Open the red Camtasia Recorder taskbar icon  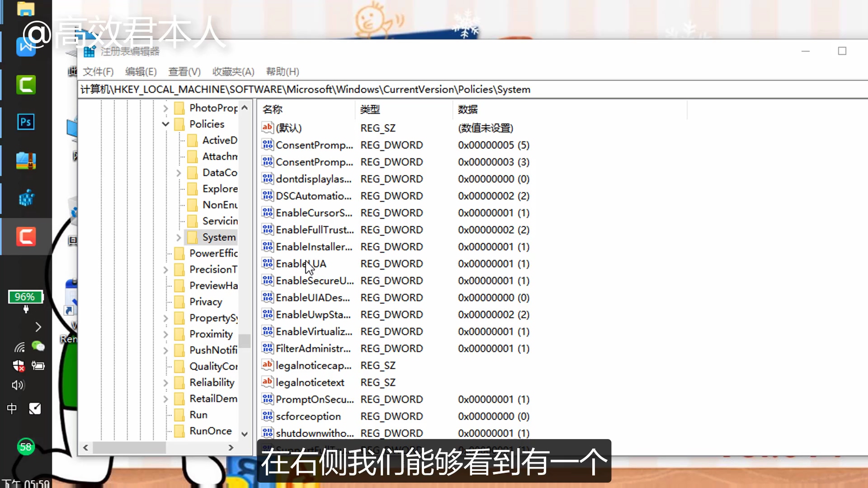click(x=26, y=236)
